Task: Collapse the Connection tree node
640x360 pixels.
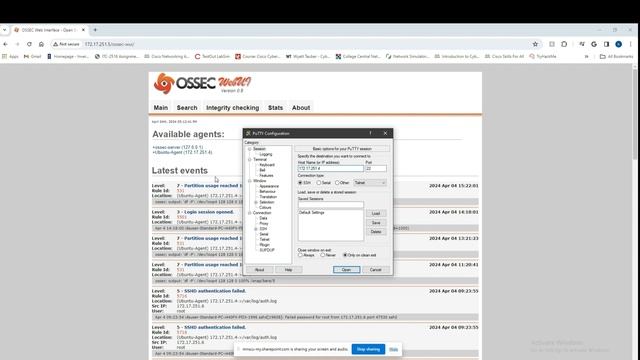Action: (x=249, y=213)
